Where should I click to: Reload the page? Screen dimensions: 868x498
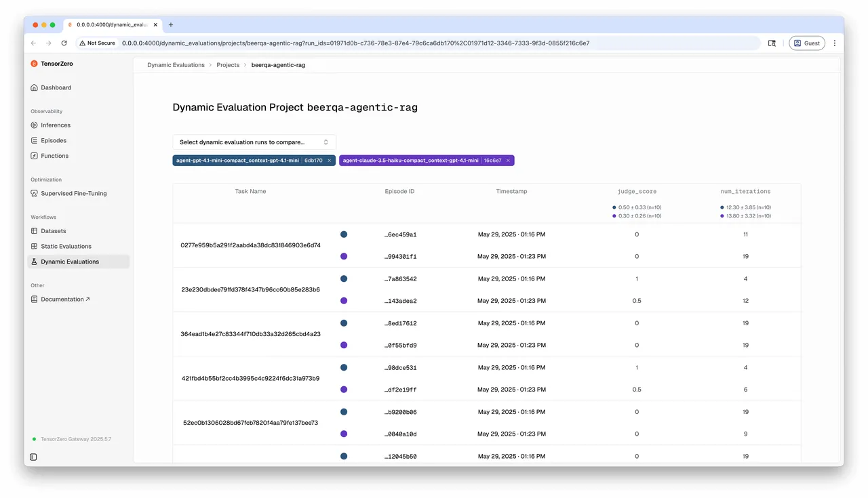tap(64, 43)
